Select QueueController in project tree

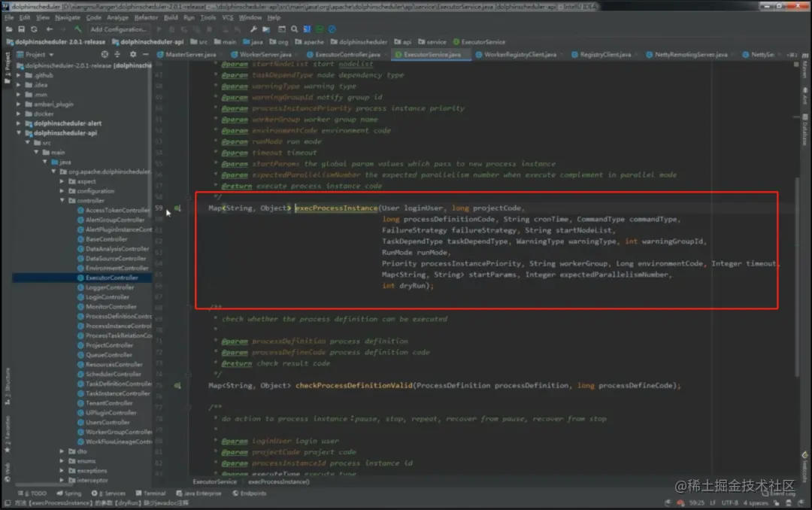(109, 355)
